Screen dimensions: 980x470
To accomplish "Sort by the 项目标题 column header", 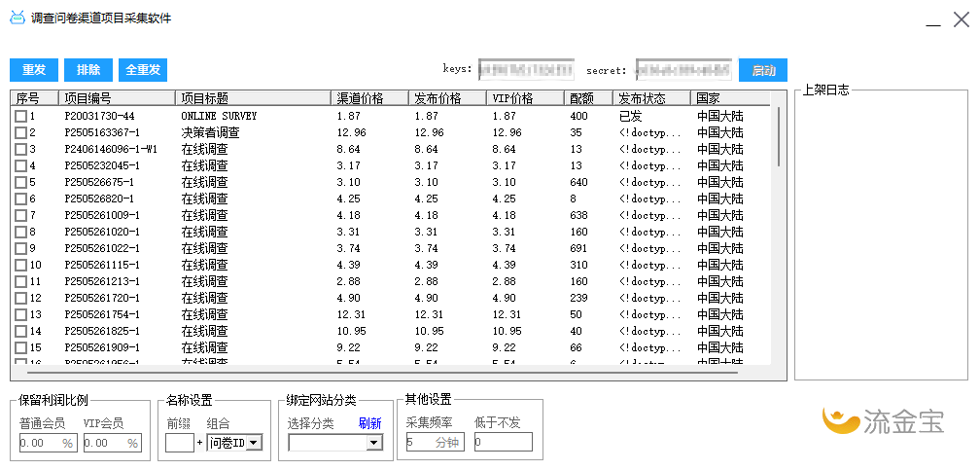I will [253, 98].
